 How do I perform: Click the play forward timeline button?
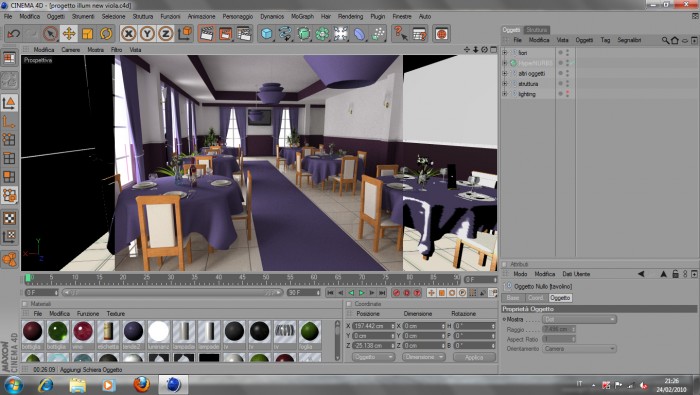point(362,293)
